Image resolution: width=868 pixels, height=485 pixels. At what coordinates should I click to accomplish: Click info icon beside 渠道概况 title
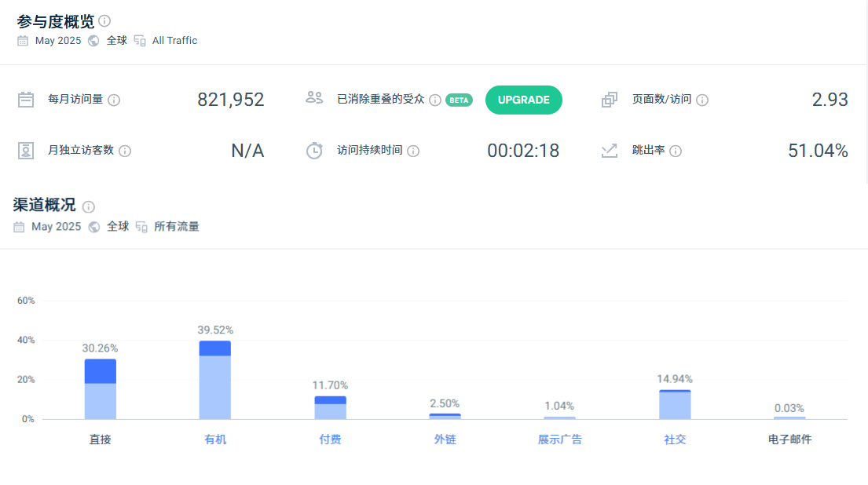coord(89,206)
